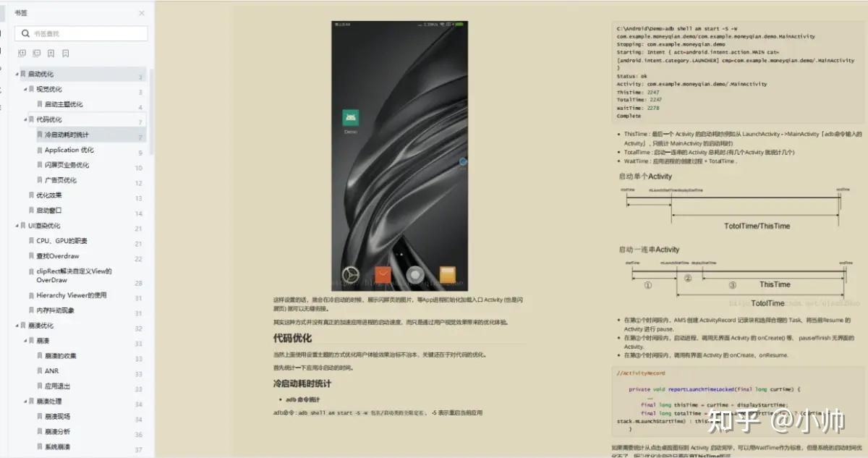Click the bookmark icon beside UI渲染优化
The height and width of the screenshot is (458, 868).
23,225
